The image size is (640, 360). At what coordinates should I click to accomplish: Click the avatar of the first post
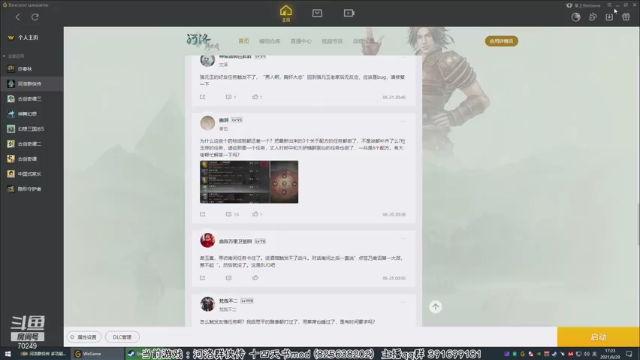tap(207, 60)
